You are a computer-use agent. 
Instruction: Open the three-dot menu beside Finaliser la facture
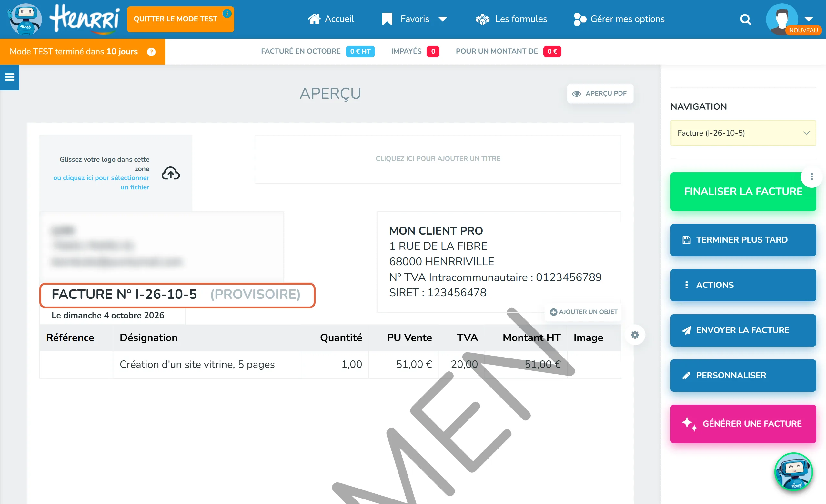pyautogui.click(x=811, y=176)
